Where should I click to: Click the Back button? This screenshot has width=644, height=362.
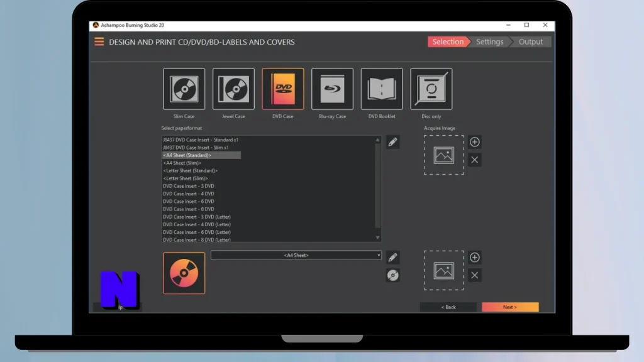point(448,307)
